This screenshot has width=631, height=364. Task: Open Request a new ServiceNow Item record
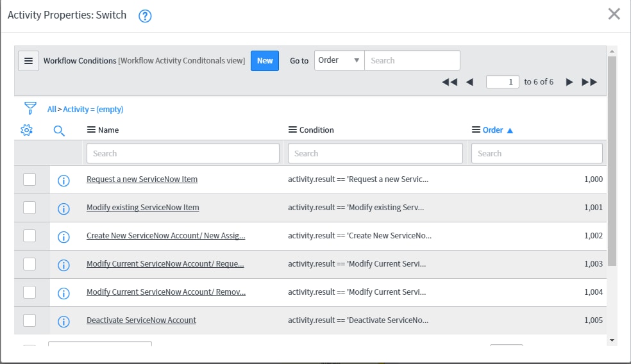[x=142, y=179]
